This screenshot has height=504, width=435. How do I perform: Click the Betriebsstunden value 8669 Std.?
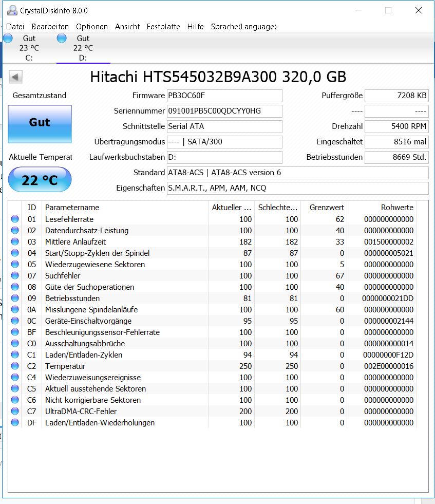pos(396,157)
